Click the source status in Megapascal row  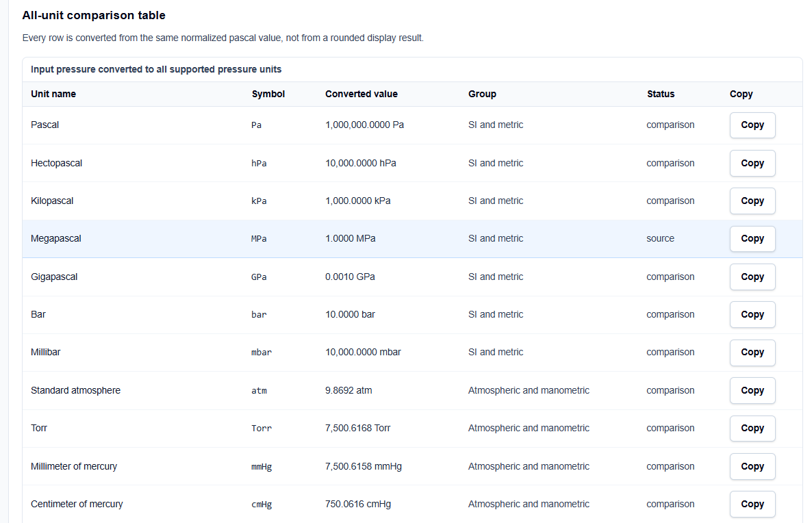pyautogui.click(x=660, y=239)
